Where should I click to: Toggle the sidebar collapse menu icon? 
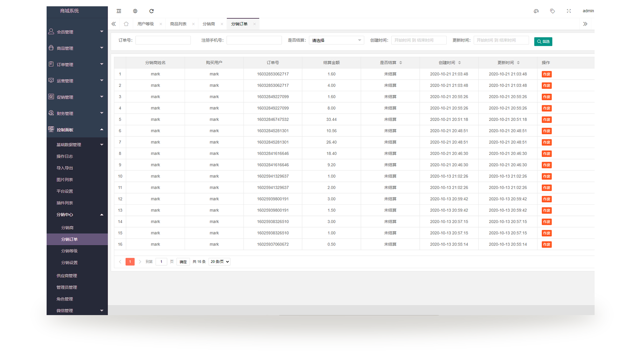click(119, 11)
